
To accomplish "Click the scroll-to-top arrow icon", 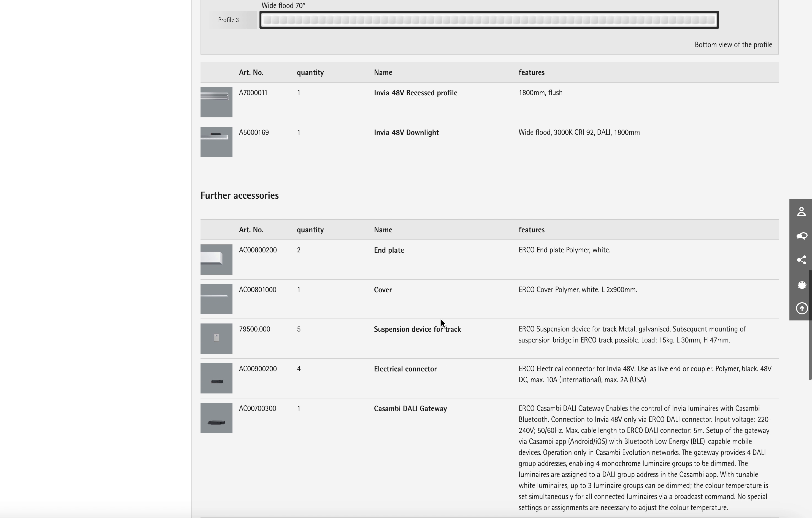I will [x=801, y=308].
